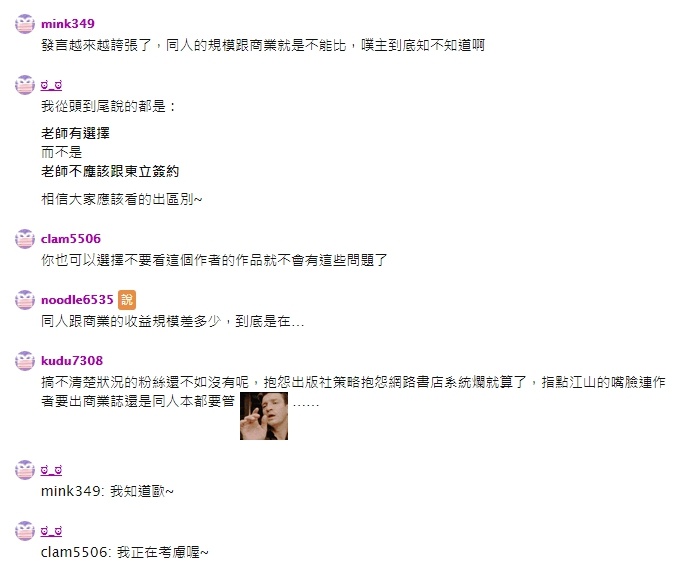Open the noodle6535 username link
Viewport: 684px width, 569px height.
point(77,300)
